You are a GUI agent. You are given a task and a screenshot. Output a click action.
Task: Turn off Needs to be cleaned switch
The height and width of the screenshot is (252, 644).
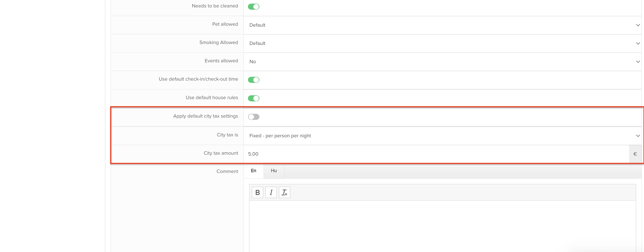253,7
